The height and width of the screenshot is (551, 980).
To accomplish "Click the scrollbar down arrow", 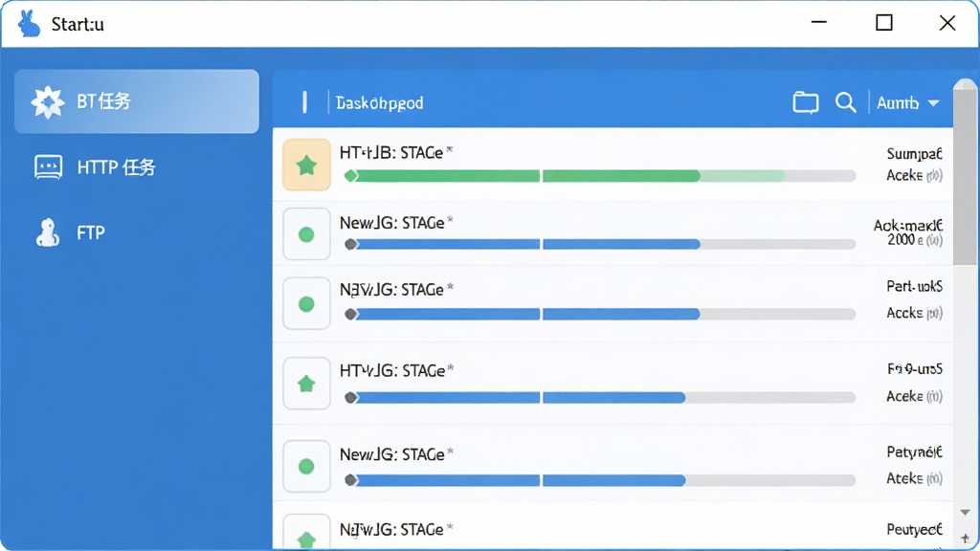I will [966, 513].
